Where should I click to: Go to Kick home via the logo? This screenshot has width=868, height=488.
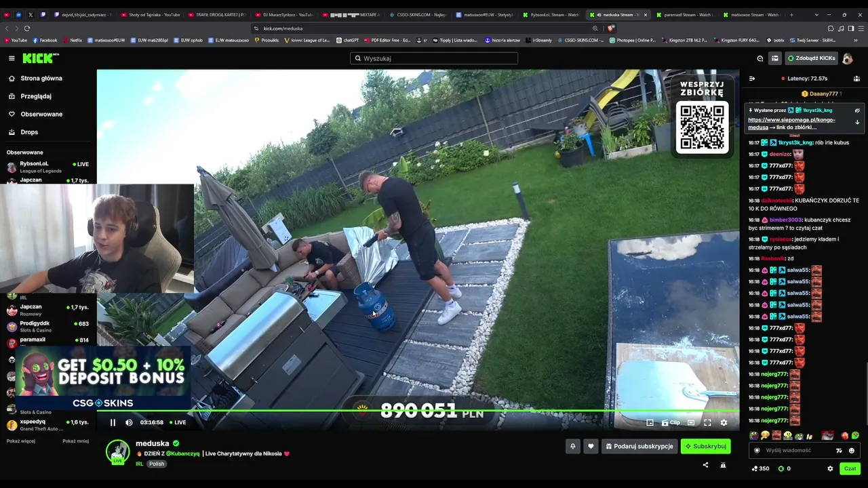(41, 58)
